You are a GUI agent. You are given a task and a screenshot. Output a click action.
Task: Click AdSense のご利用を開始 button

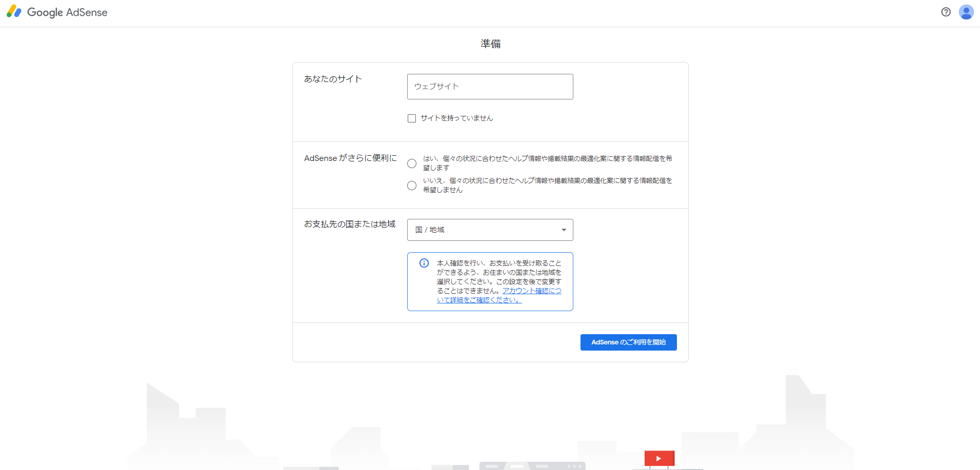pos(628,342)
